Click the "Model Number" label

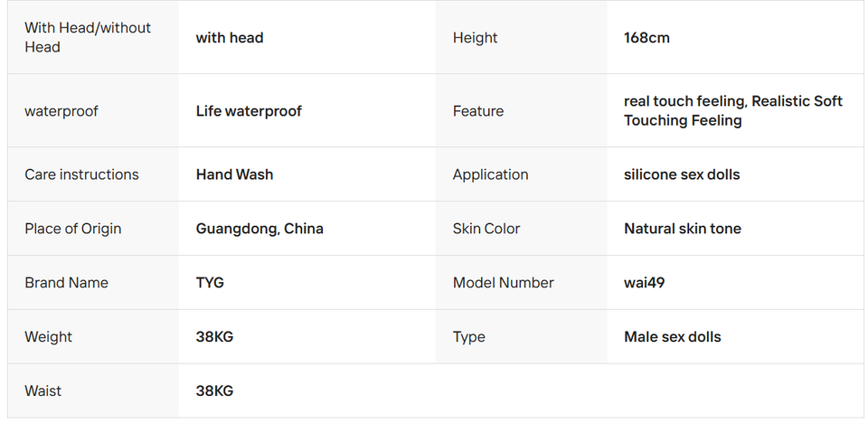[504, 283]
